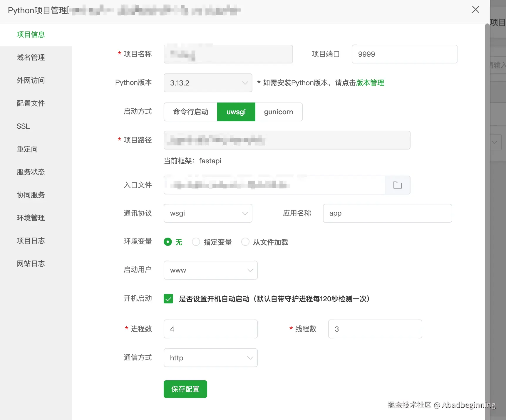506x420 pixels.
Task: Follow the 版本管理 link
Action: [x=370, y=83]
